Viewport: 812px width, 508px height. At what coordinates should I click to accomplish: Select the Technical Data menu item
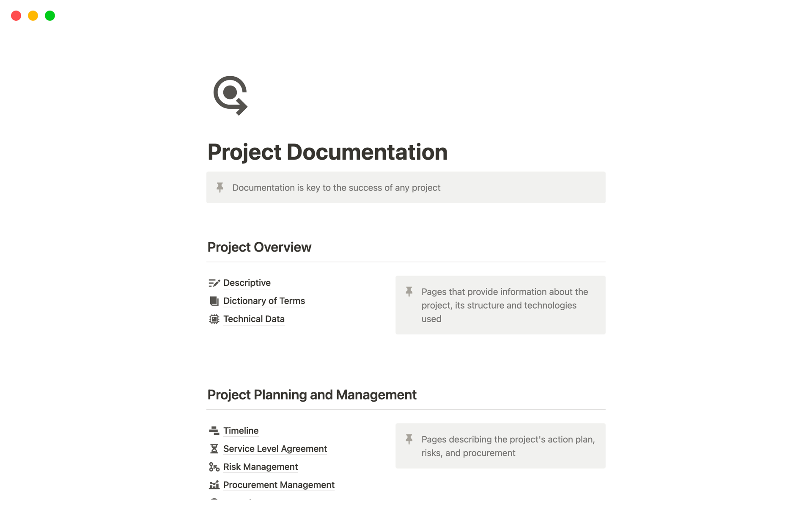(254, 318)
